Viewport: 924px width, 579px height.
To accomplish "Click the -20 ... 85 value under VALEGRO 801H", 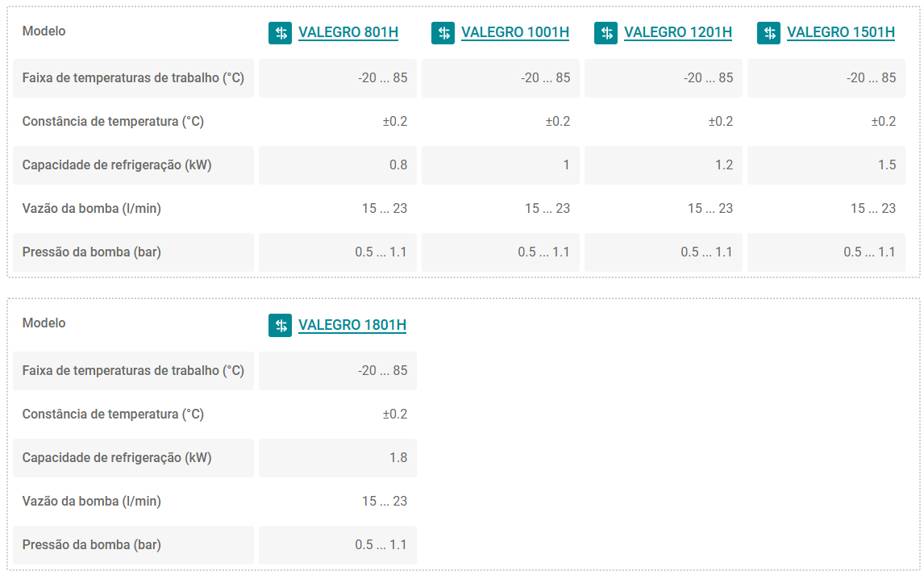I will coord(382,78).
